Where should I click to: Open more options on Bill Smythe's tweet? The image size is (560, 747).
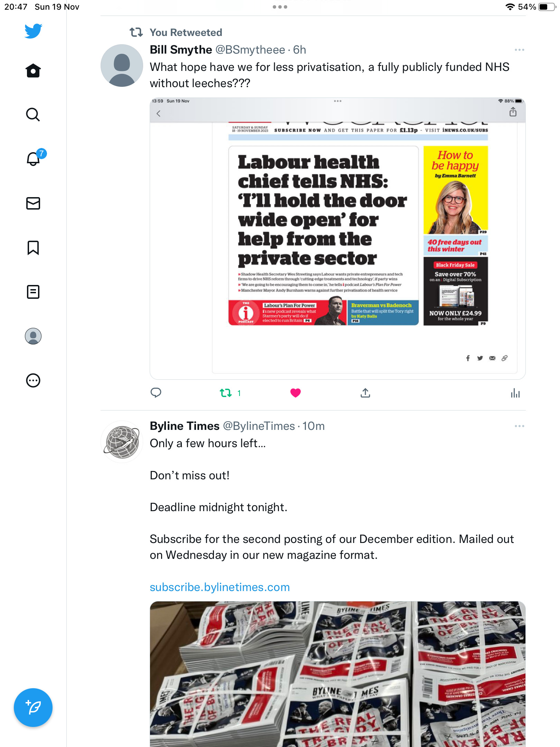pos(519,50)
